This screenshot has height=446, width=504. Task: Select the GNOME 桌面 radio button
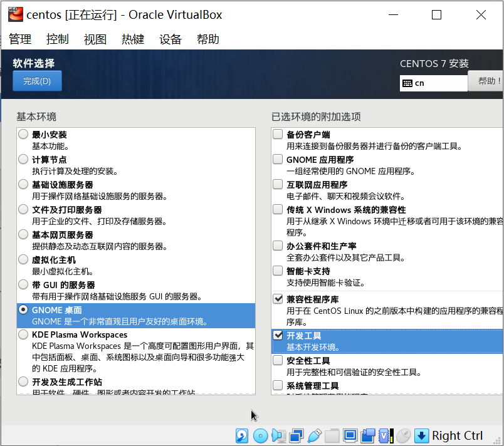pos(23,309)
